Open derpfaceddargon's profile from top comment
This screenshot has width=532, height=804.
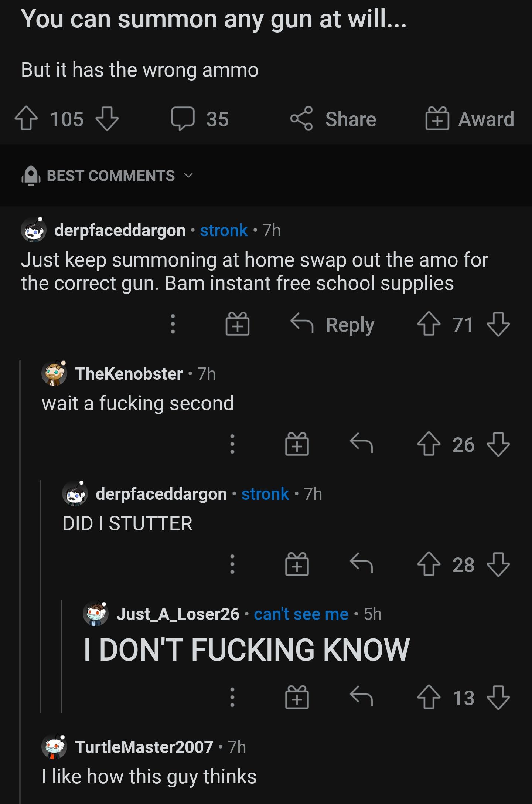(120, 230)
